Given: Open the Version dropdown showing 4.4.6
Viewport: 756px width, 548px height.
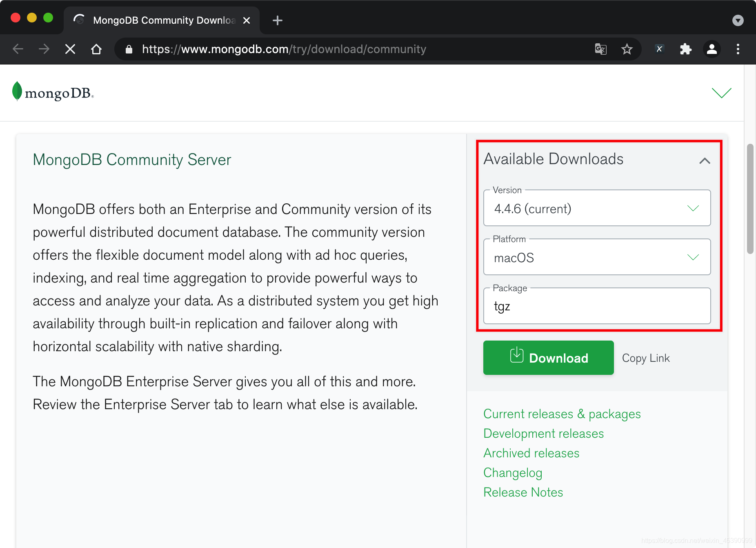Looking at the screenshot, I should point(693,208).
